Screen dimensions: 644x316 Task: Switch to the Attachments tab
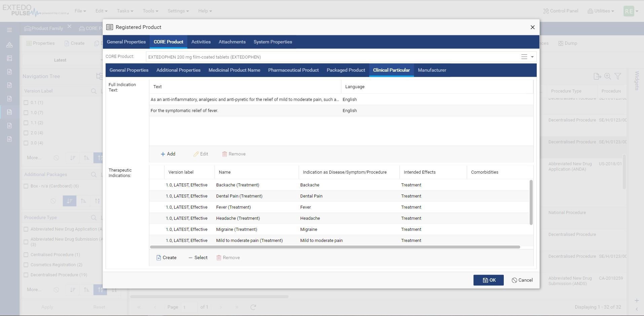(232, 42)
